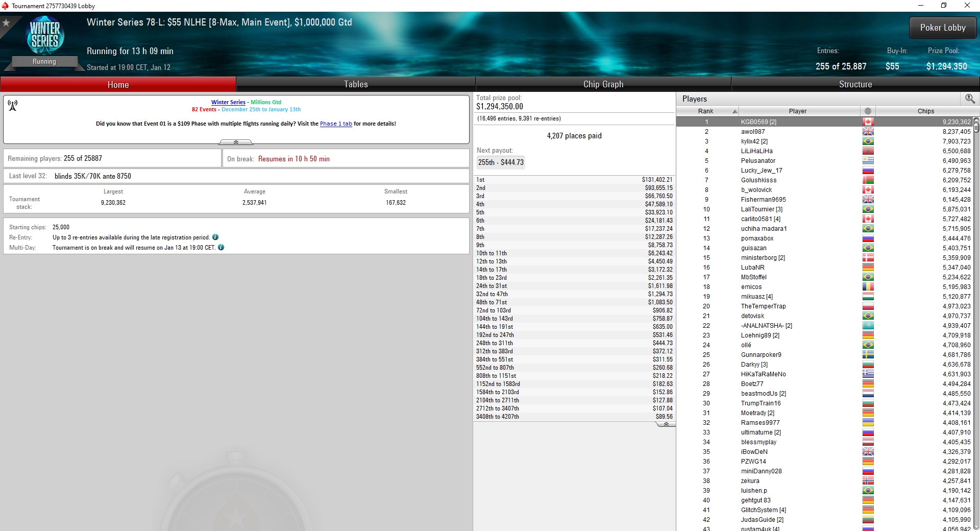Screen dimensions: 980x531
Task: Select player MbStoffel row
Action: coord(824,277)
